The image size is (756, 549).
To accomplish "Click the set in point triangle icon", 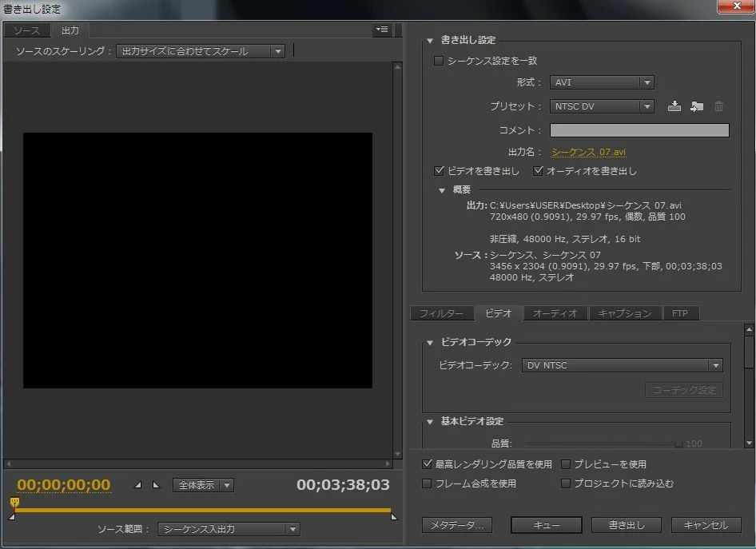I will [138, 485].
